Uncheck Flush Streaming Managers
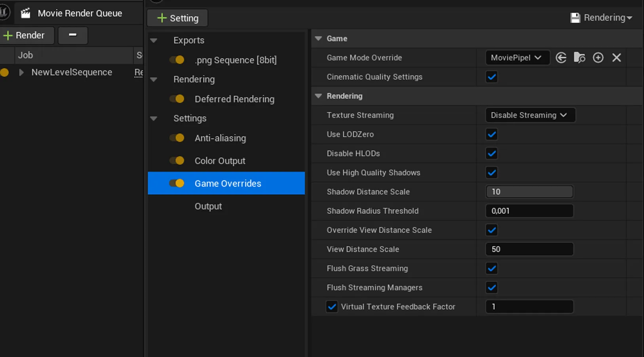This screenshot has width=644, height=357. (x=492, y=287)
